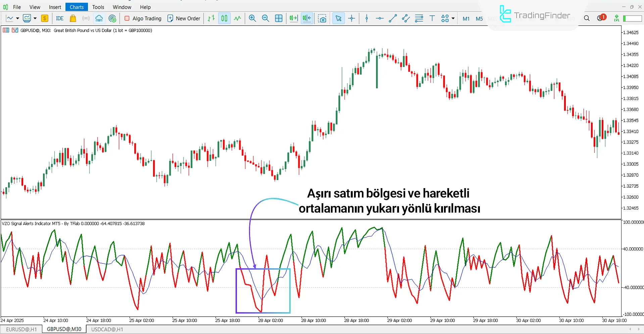
Task: Open the chart type dropdown arrow
Action: 17,18
